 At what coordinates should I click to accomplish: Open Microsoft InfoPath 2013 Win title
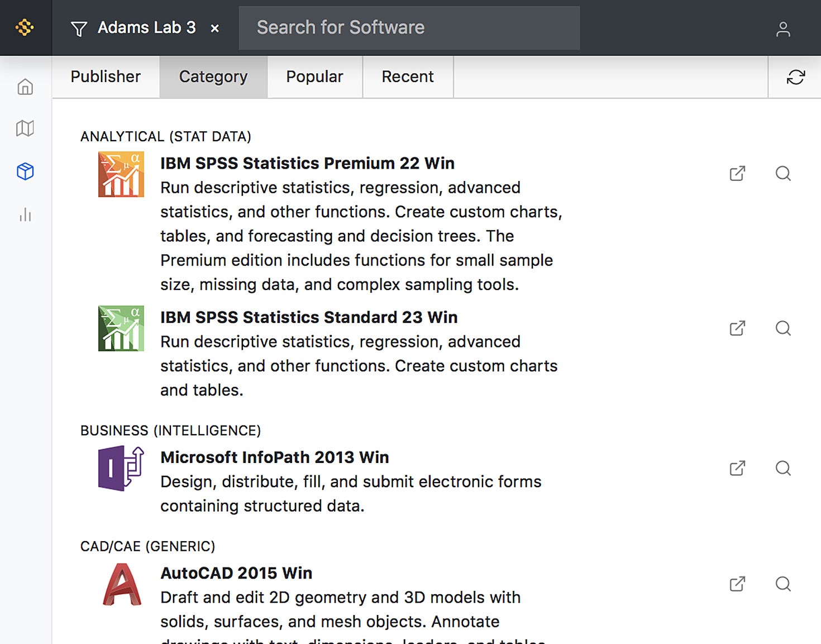275,457
